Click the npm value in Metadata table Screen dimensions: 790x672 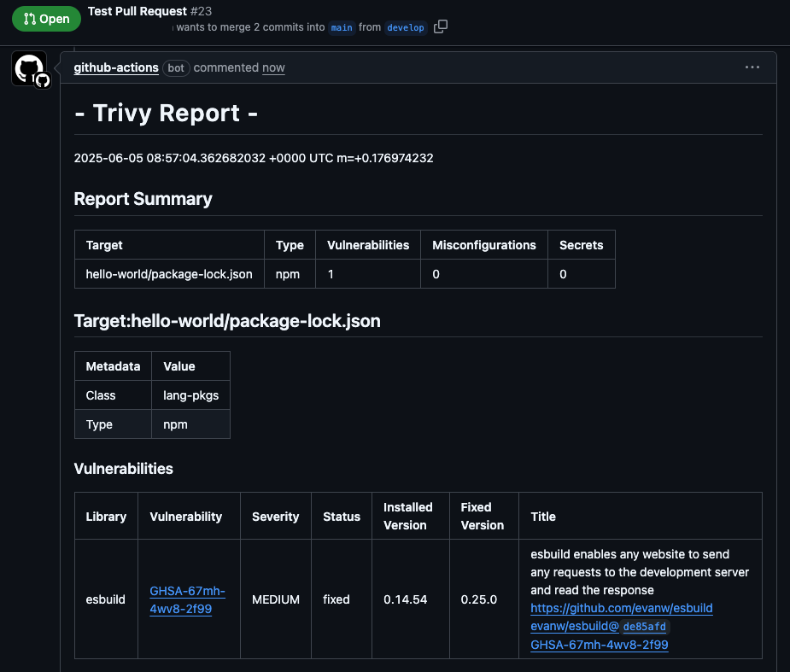(x=190, y=424)
